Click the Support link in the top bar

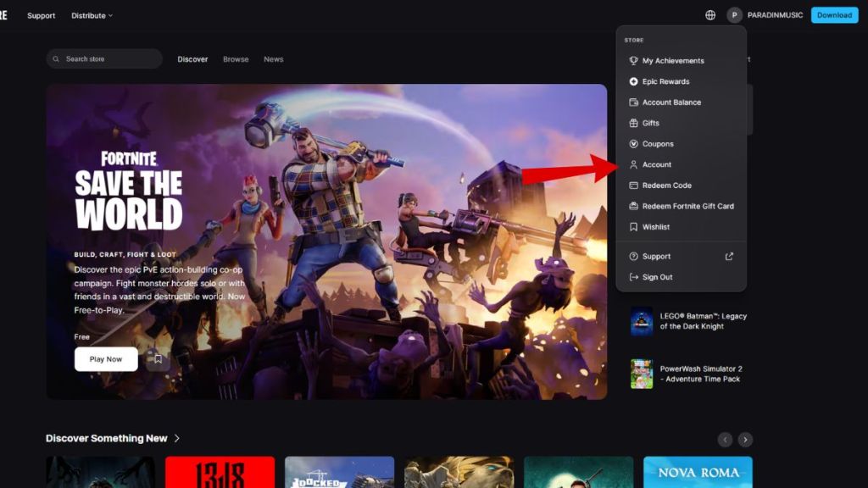tap(41, 15)
